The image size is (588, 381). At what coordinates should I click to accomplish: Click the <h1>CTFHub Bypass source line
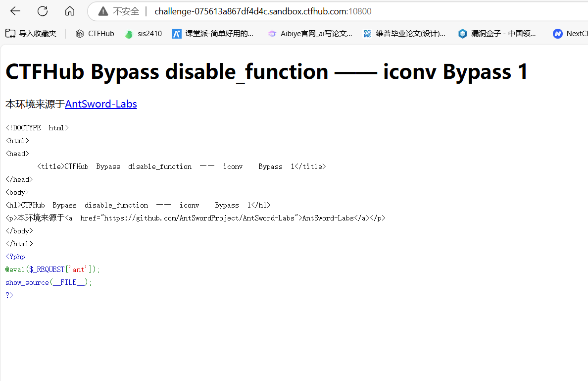(138, 205)
